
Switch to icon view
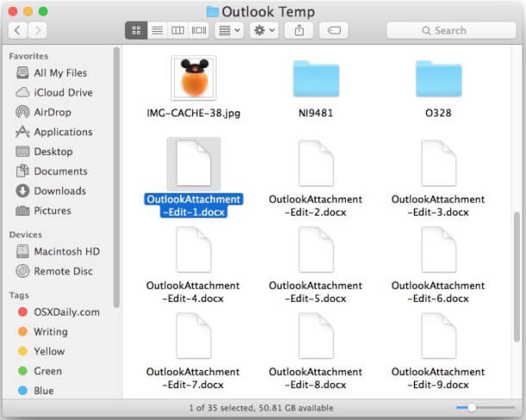click(x=136, y=30)
